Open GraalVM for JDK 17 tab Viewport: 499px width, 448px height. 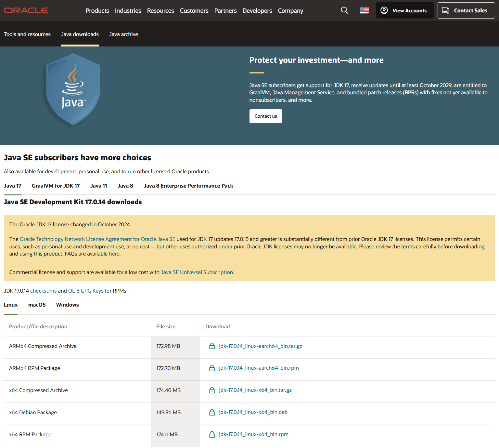pyautogui.click(x=56, y=186)
